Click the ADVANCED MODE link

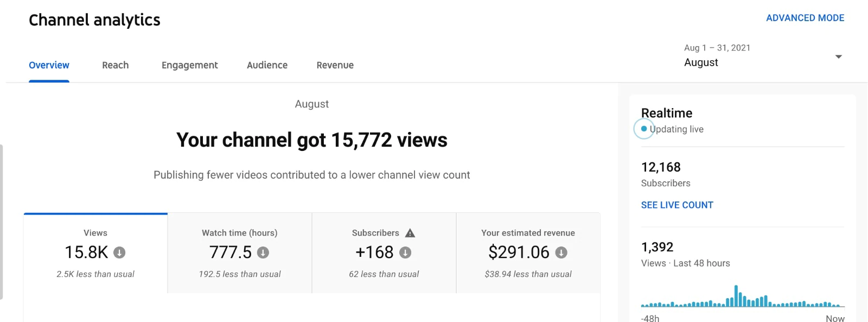pyautogui.click(x=805, y=17)
